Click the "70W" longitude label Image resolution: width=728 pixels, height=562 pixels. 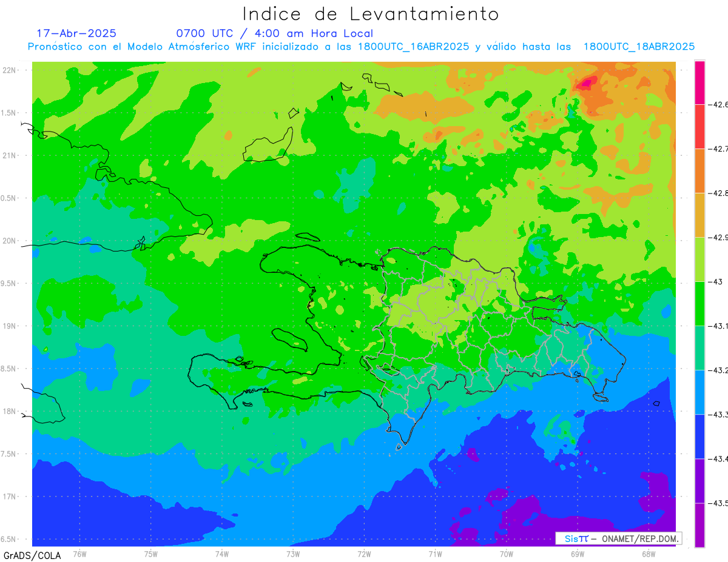507,554
